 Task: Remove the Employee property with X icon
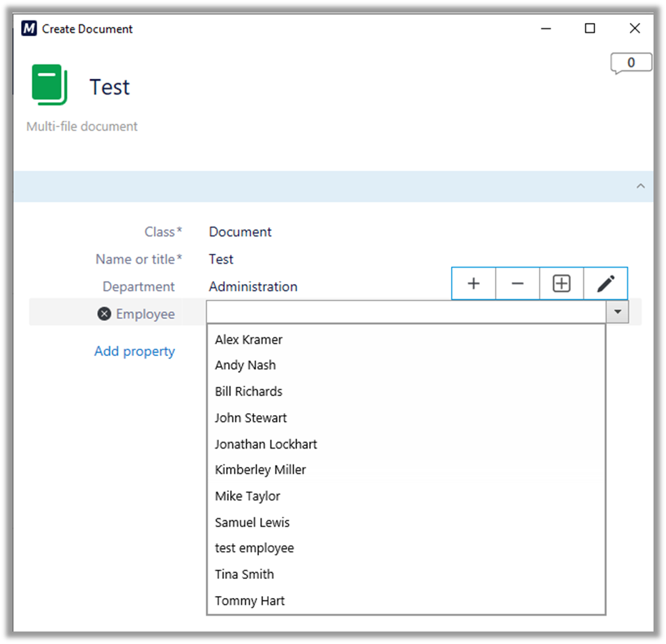pyautogui.click(x=104, y=314)
